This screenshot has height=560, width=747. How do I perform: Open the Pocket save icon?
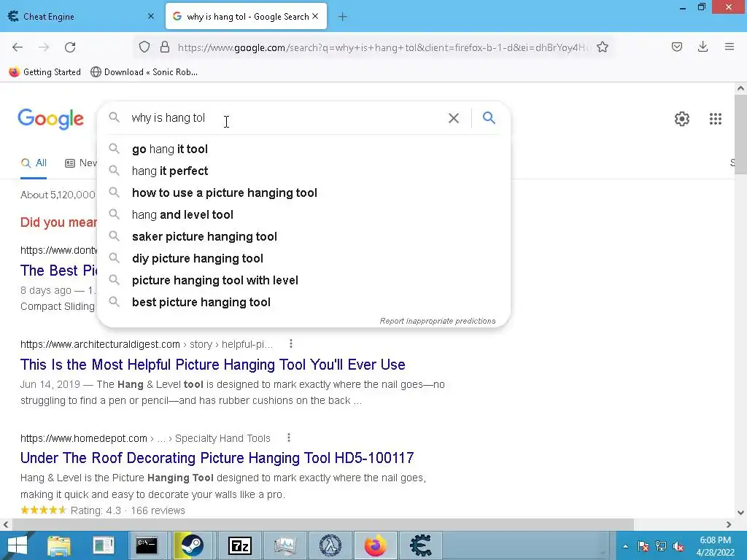(x=677, y=47)
